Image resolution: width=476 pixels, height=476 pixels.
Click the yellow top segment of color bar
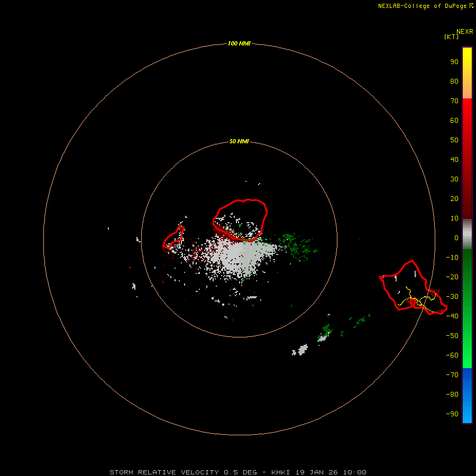pyautogui.click(x=467, y=73)
